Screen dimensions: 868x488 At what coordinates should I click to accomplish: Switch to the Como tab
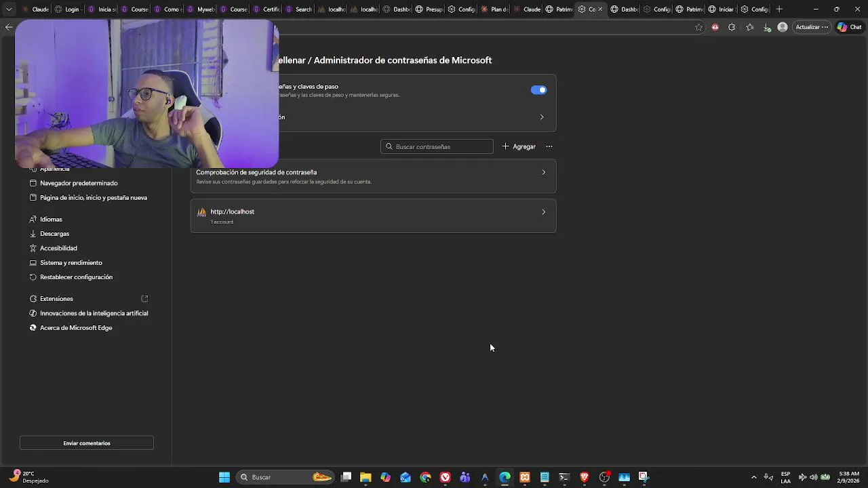pos(167,9)
